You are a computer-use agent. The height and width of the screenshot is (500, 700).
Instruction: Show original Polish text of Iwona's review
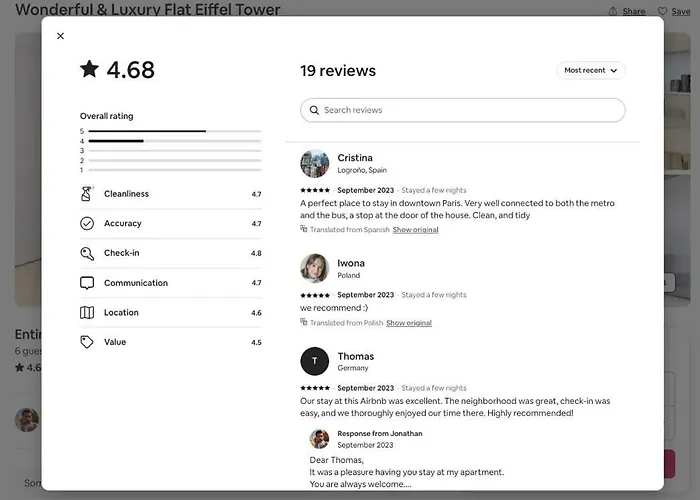[409, 323]
